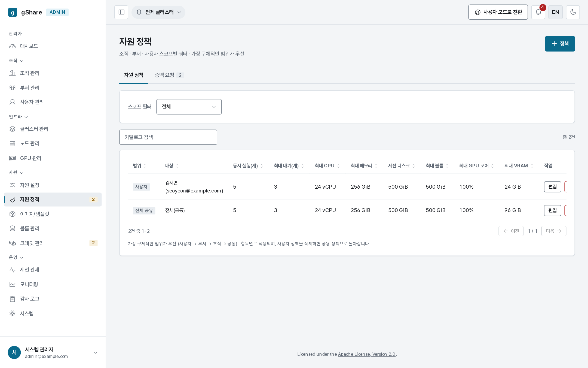This screenshot has width=588, height=368.
Task: Switch language with EN button
Action: [x=555, y=12]
